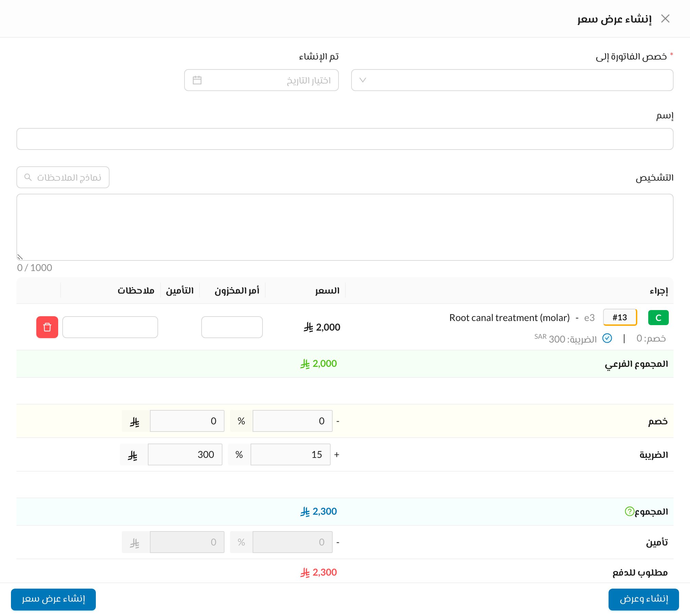This screenshot has height=616, width=690.
Task: Click the help icon beside المجموع
Action: (629, 511)
